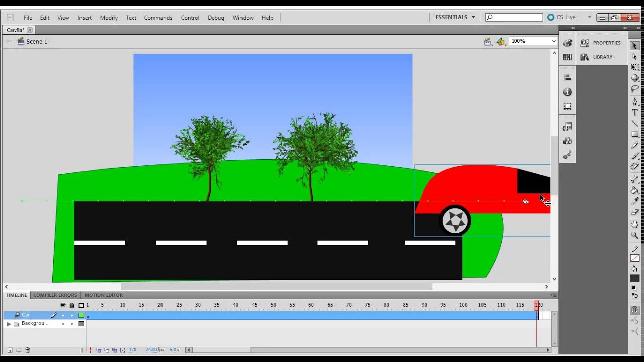Open the Components panel icon

pyautogui.click(x=568, y=141)
